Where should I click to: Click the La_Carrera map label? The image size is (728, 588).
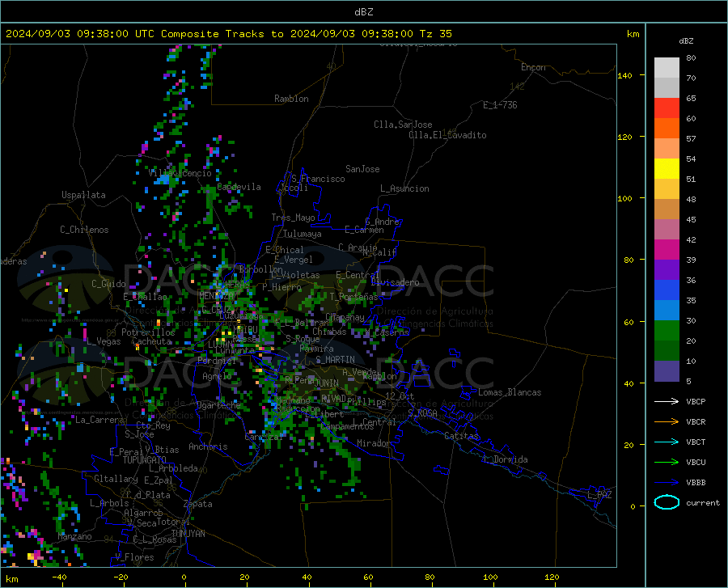(99, 420)
